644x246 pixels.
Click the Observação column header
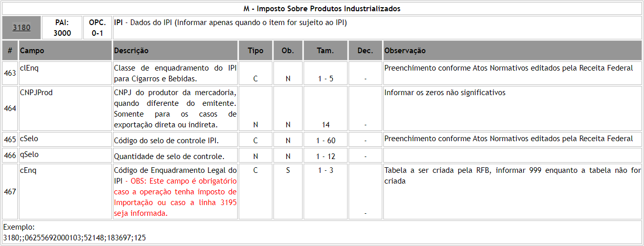point(405,51)
